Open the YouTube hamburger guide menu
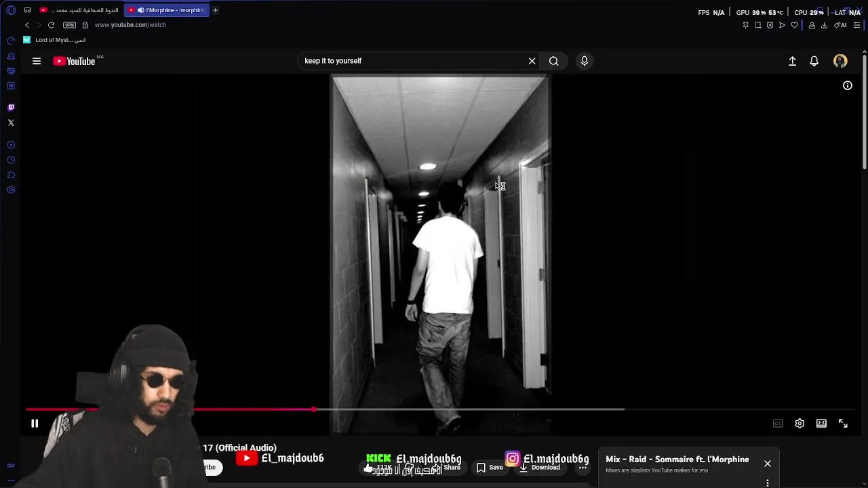The image size is (868, 488). pyautogui.click(x=37, y=61)
